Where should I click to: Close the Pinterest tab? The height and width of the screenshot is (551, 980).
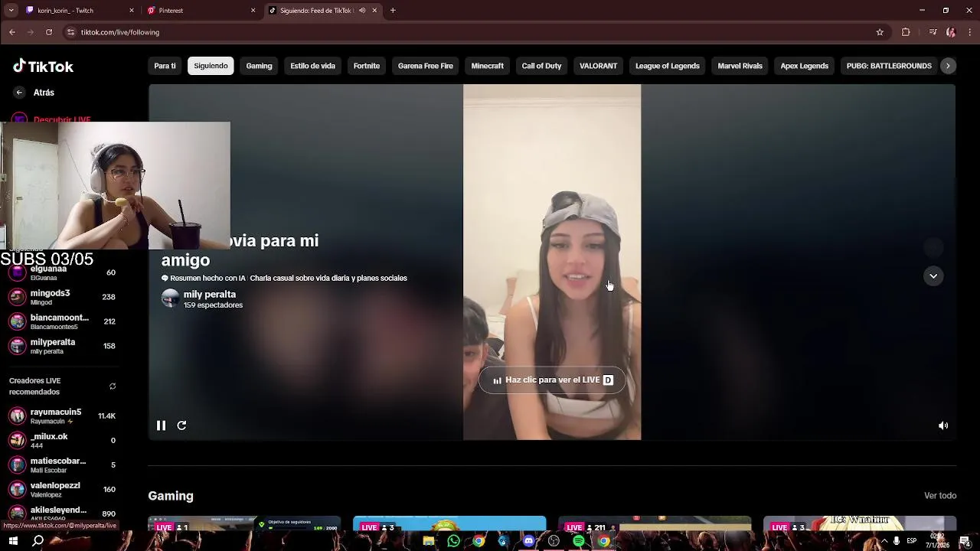point(253,11)
